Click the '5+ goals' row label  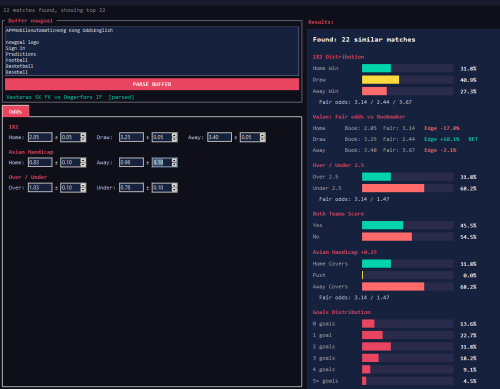pos(325,381)
